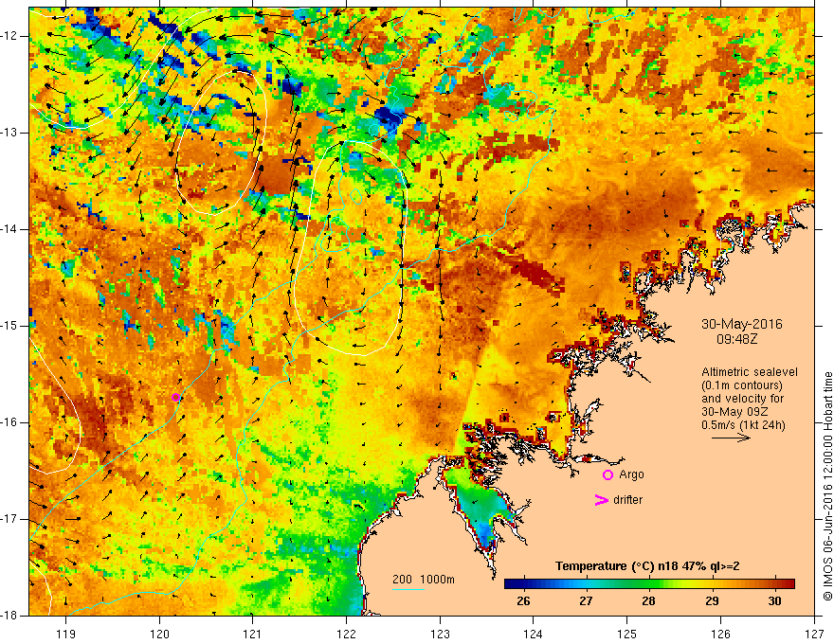The height and width of the screenshot is (644, 834).
Task: Click the -15 latitude axis label
Action: click(10, 326)
